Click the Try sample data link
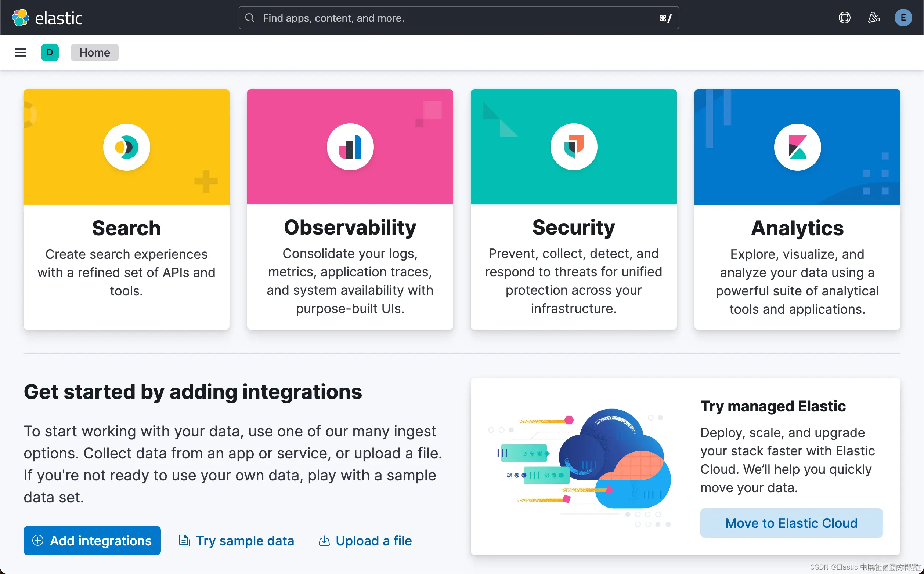 (x=237, y=541)
